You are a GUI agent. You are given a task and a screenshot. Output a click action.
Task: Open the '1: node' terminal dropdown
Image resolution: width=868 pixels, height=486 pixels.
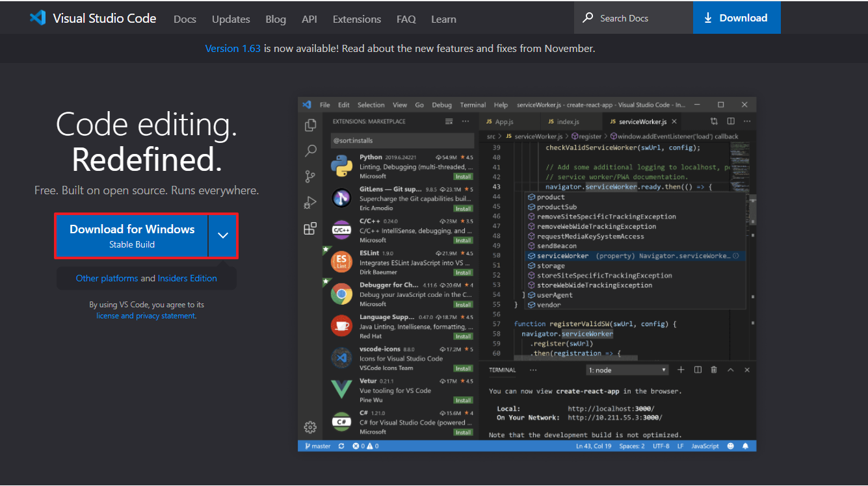(x=627, y=370)
